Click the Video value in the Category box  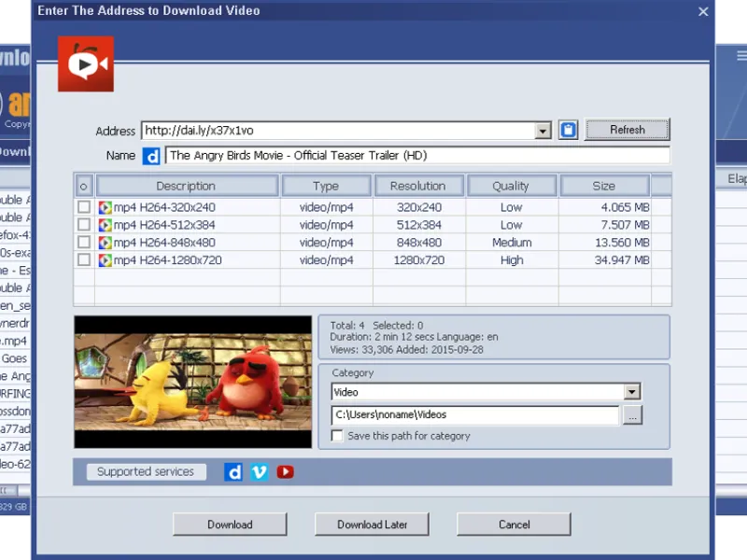point(345,392)
